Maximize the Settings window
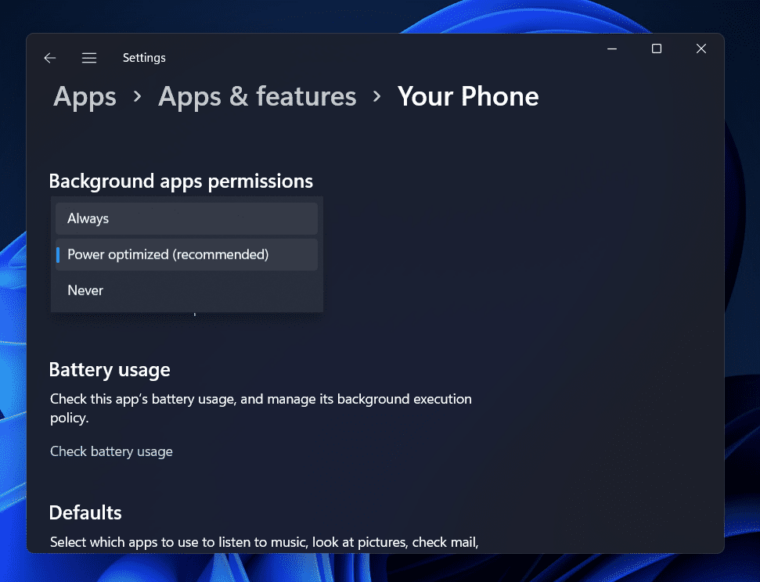 [657, 49]
